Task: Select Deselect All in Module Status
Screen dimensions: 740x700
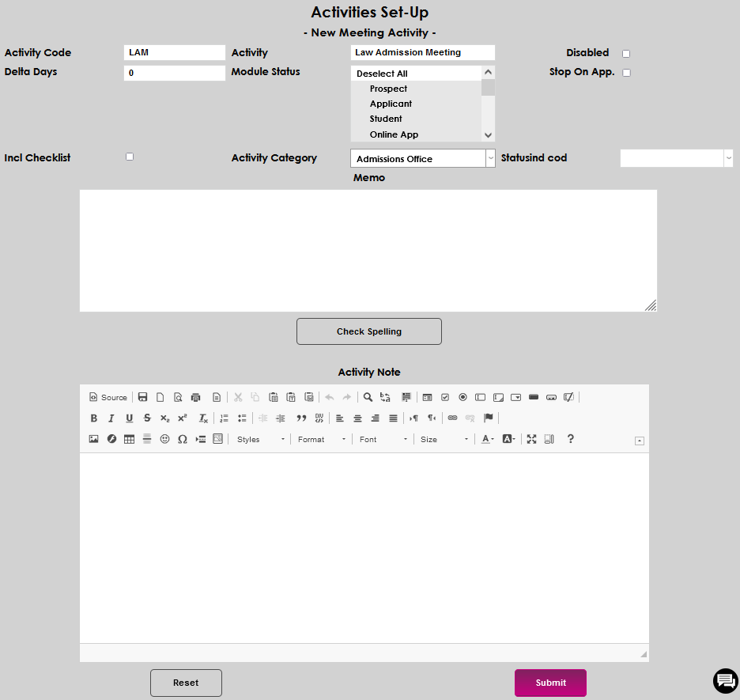Action: click(416, 74)
